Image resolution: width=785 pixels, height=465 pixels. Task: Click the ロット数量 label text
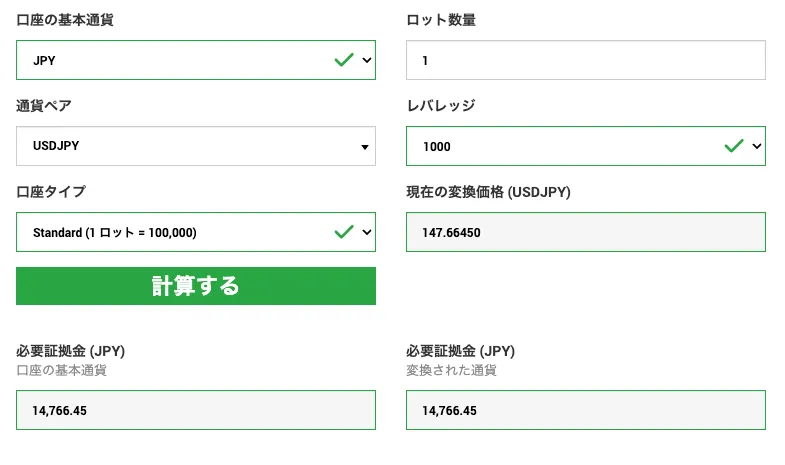pos(441,20)
